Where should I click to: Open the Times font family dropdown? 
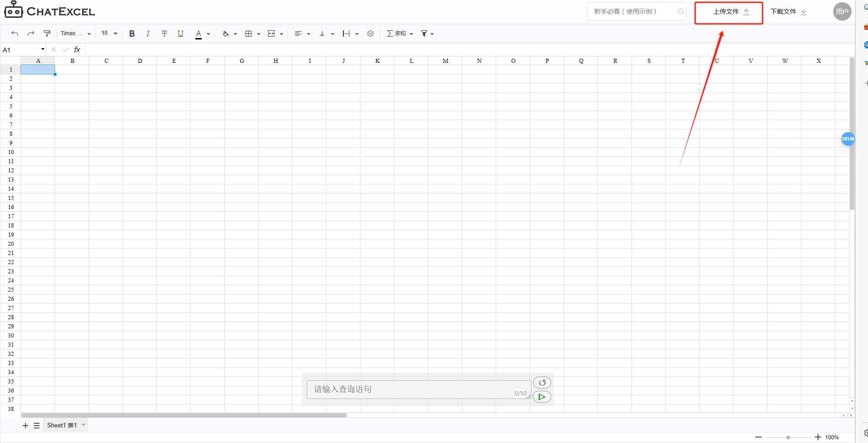76,33
